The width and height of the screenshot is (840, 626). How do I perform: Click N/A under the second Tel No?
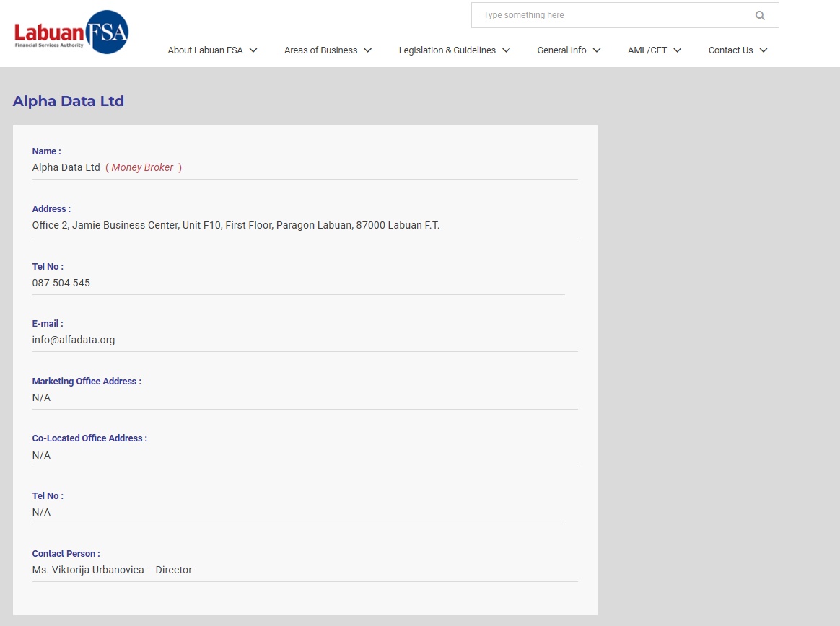[41, 513]
